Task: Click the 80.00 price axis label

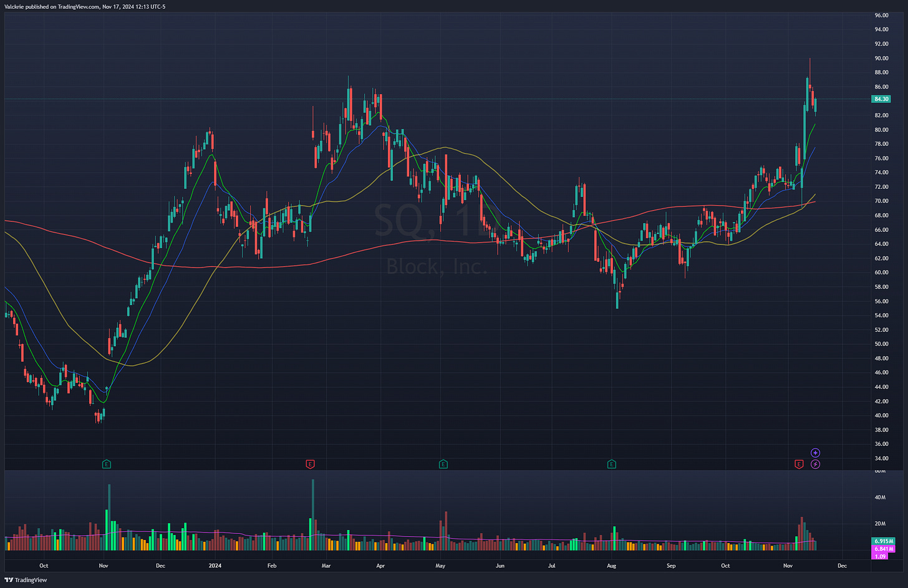Action: pyautogui.click(x=881, y=130)
